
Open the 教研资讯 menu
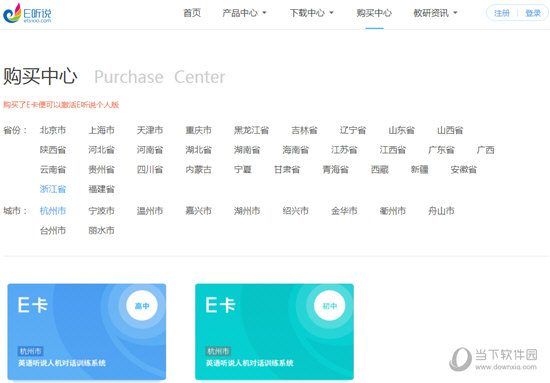click(x=431, y=13)
